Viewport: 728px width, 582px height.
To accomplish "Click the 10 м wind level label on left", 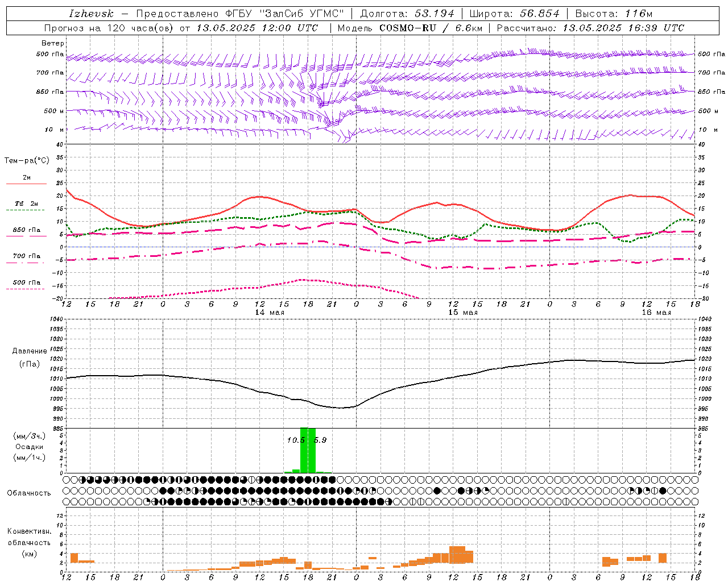I will (x=54, y=130).
